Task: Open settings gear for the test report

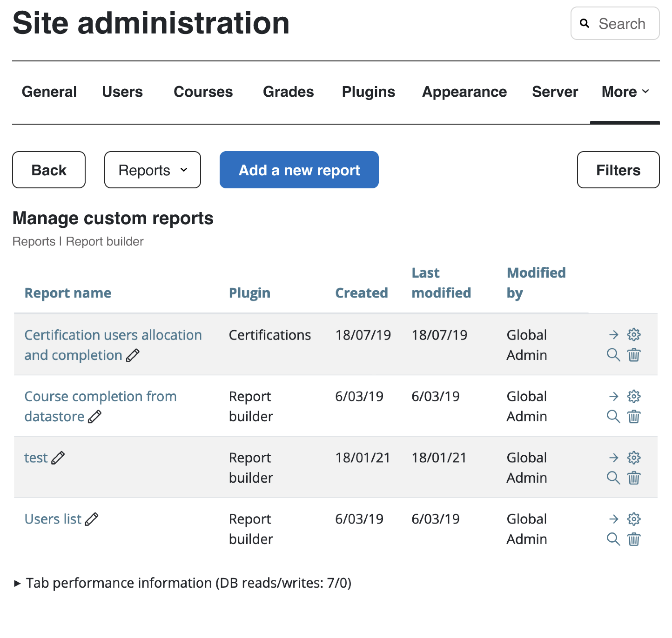Action: pos(634,458)
